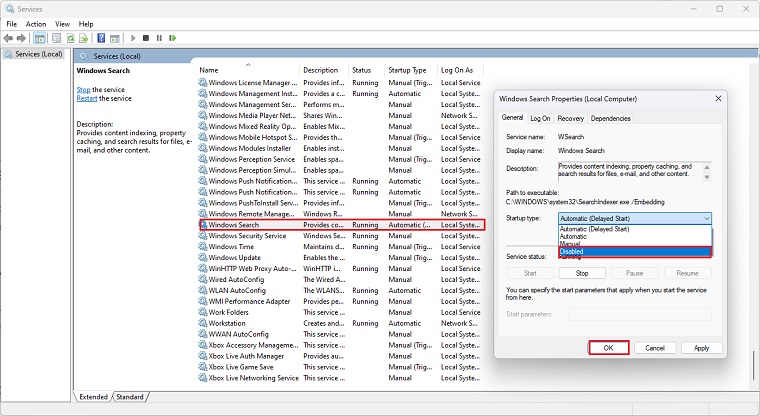The width and height of the screenshot is (760, 416).
Task: Select the General tab in properties dialog
Action: (512, 117)
